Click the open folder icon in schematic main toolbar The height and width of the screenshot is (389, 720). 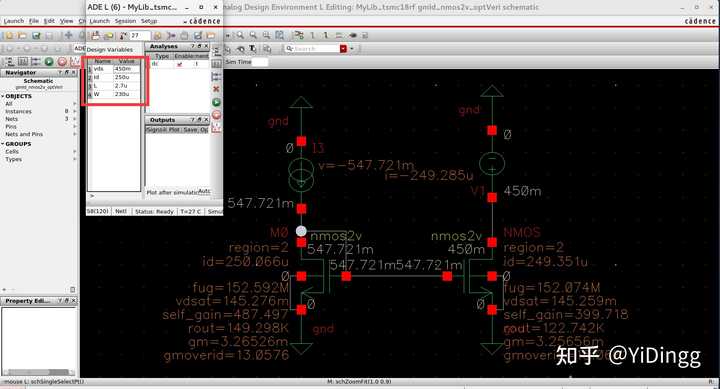click(22, 35)
